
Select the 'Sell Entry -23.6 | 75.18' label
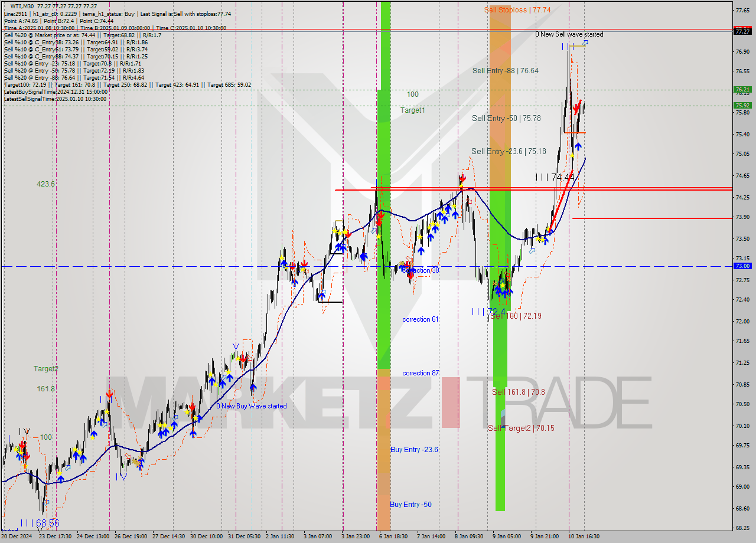(x=509, y=151)
